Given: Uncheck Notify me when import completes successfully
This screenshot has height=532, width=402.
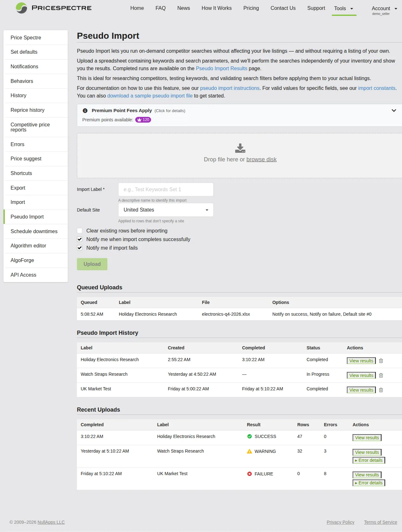Looking at the screenshot, I should click(x=80, y=239).
